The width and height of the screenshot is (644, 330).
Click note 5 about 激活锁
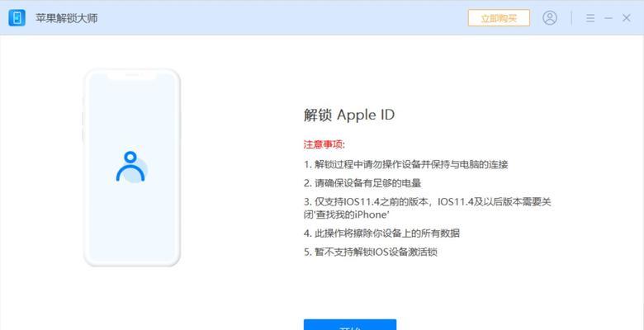[x=371, y=252]
